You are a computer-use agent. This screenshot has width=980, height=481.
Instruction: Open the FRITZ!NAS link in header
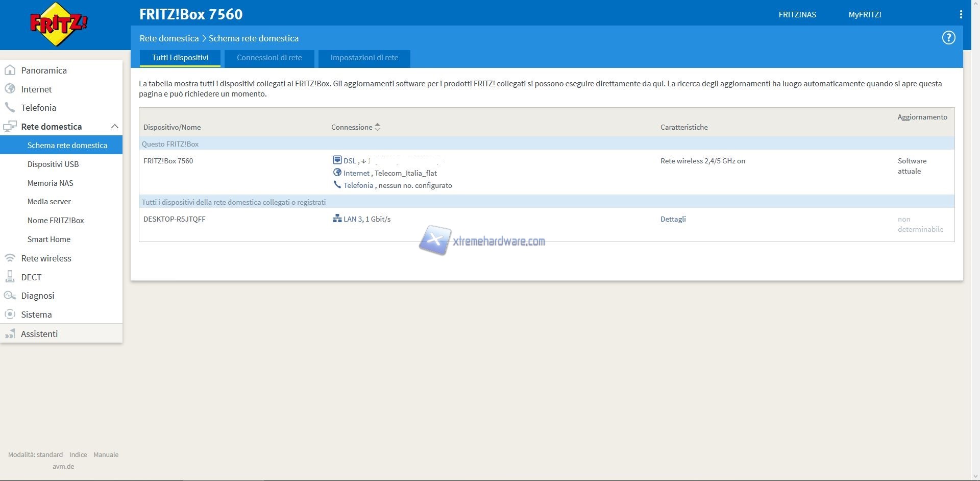pyautogui.click(x=797, y=15)
